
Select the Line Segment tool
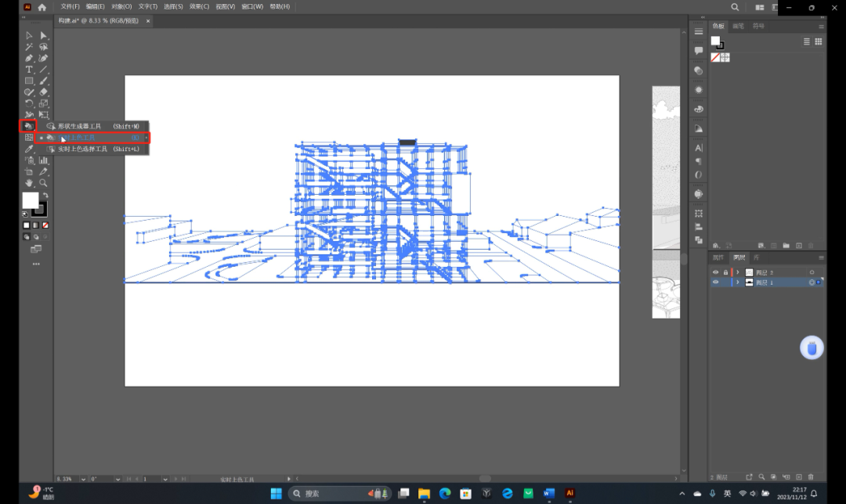coord(44,70)
